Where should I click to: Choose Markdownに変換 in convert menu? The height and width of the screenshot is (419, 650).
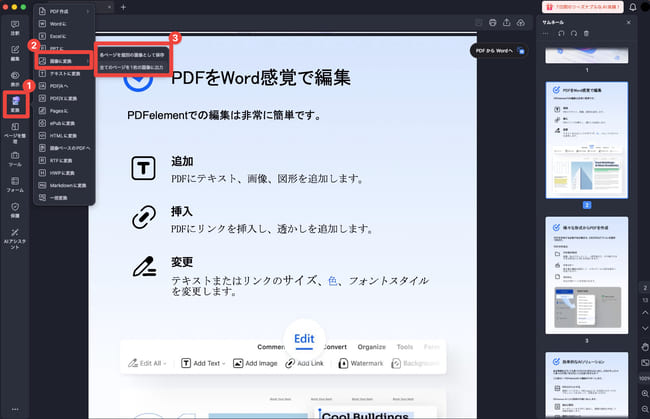coord(64,185)
